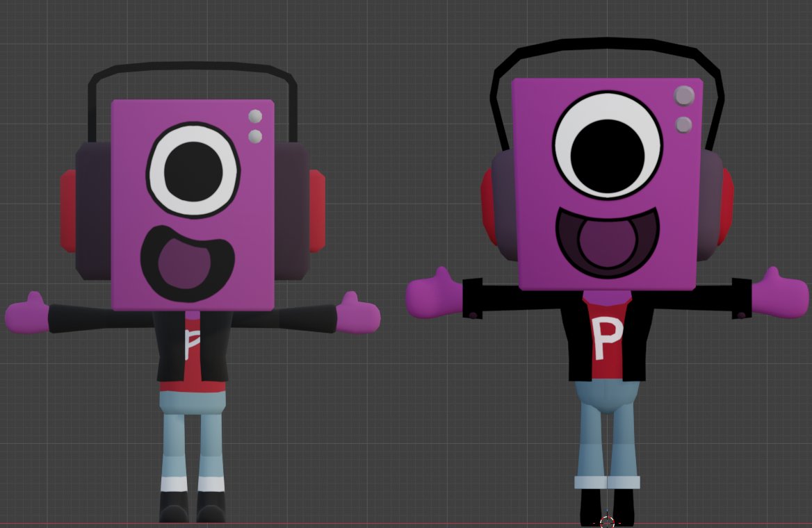Click the left character's right red ear cup
The image size is (812, 528).
pos(318,211)
